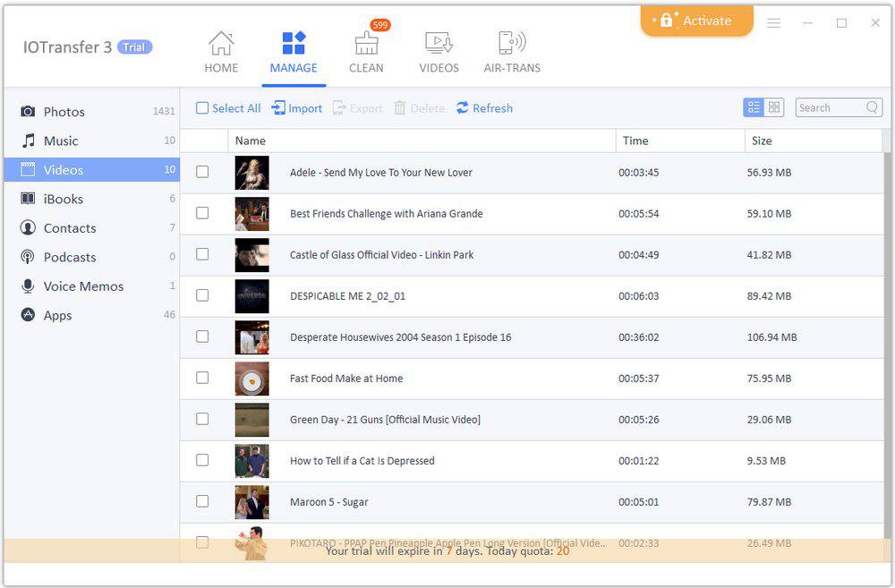
Task: Check the Adele video checkbox
Action: point(202,172)
